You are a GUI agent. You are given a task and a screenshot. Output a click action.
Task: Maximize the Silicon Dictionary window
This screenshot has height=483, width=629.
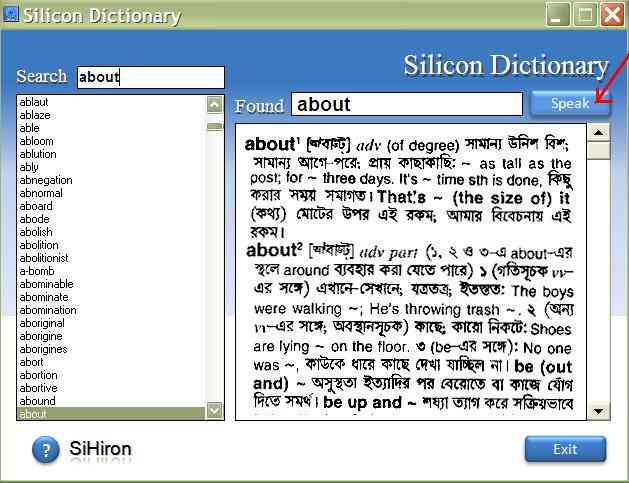point(585,15)
